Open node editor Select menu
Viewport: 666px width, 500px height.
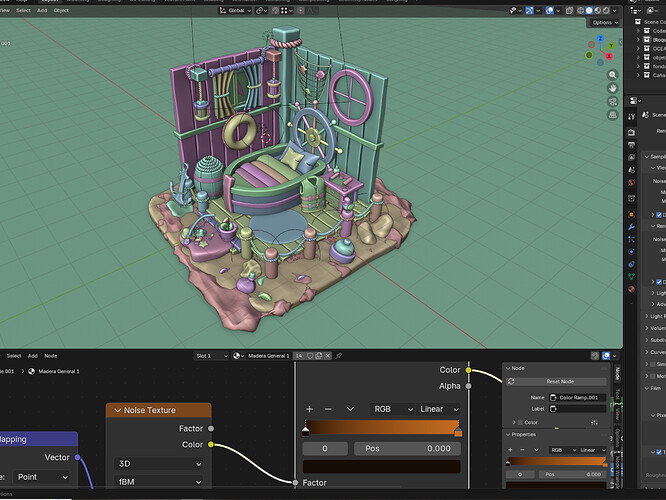pos(14,356)
